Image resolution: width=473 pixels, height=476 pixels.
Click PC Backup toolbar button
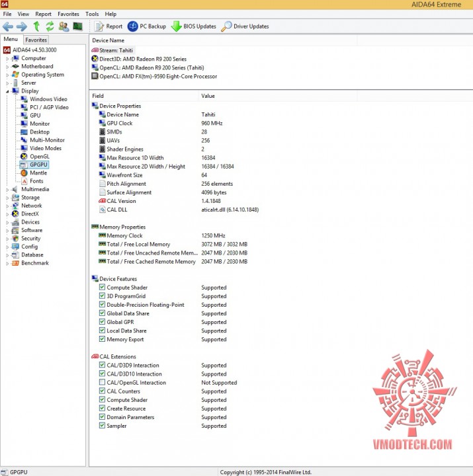[x=147, y=26]
